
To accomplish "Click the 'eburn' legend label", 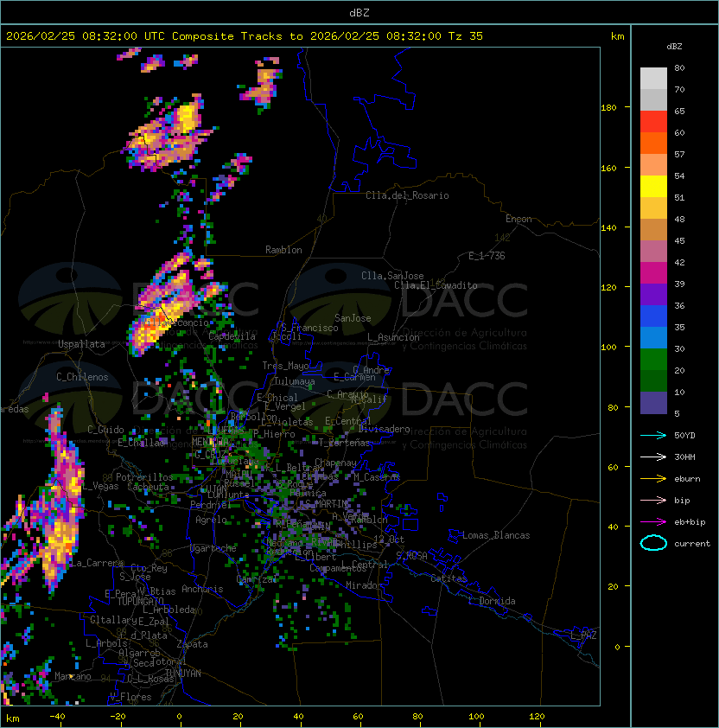I will (x=687, y=479).
